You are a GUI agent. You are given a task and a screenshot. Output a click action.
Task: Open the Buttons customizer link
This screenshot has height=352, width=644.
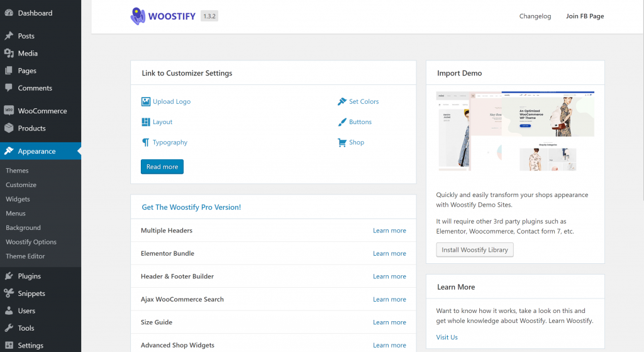point(360,122)
